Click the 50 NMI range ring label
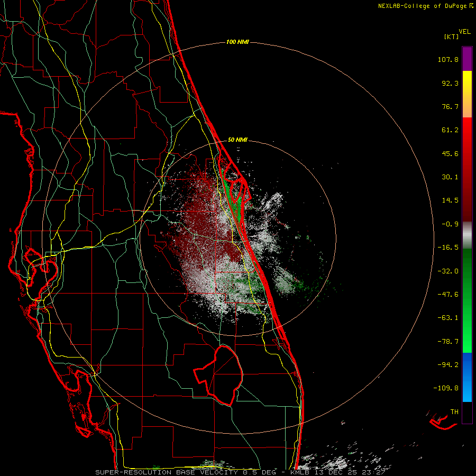 tap(237, 140)
